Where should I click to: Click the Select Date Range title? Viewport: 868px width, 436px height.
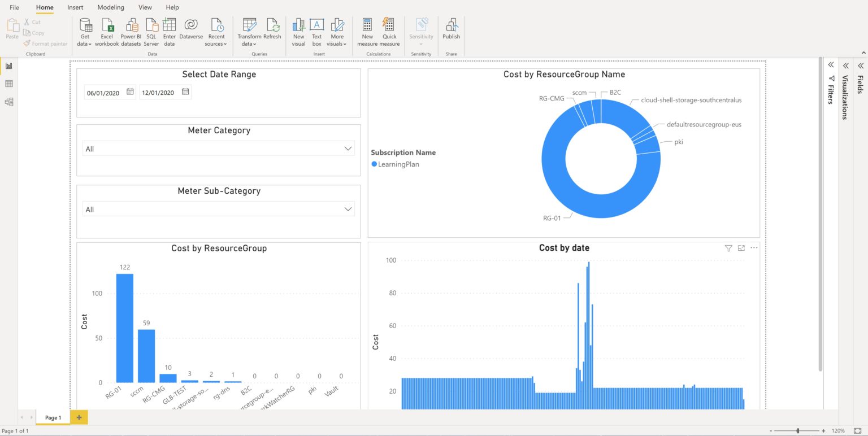coord(219,74)
